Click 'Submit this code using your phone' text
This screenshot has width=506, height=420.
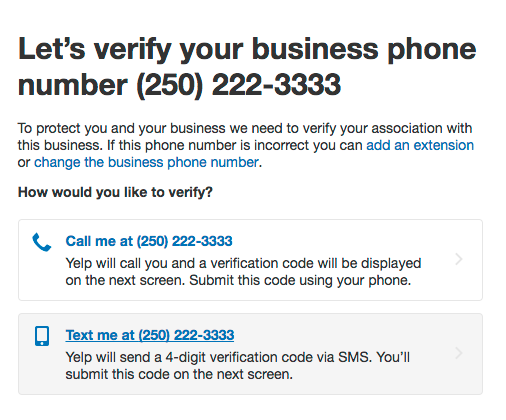[x=300, y=280]
